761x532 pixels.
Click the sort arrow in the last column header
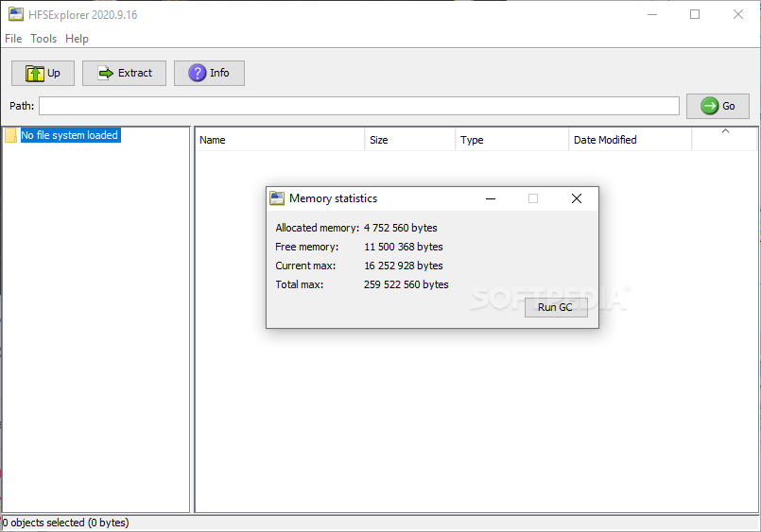click(725, 131)
